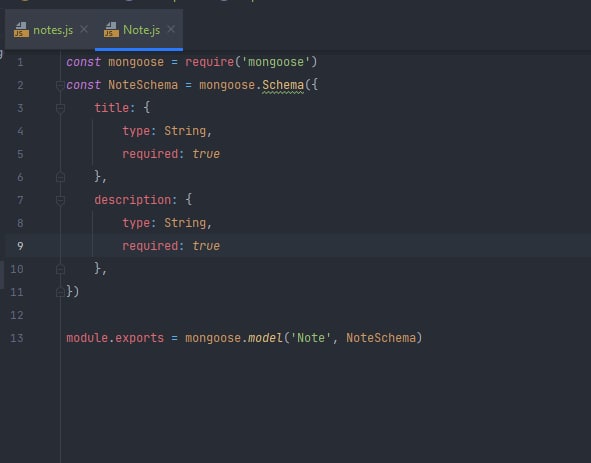Image resolution: width=591 pixels, height=463 pixels.
Task: Click String type on line 4
Action: coord(185,131)
